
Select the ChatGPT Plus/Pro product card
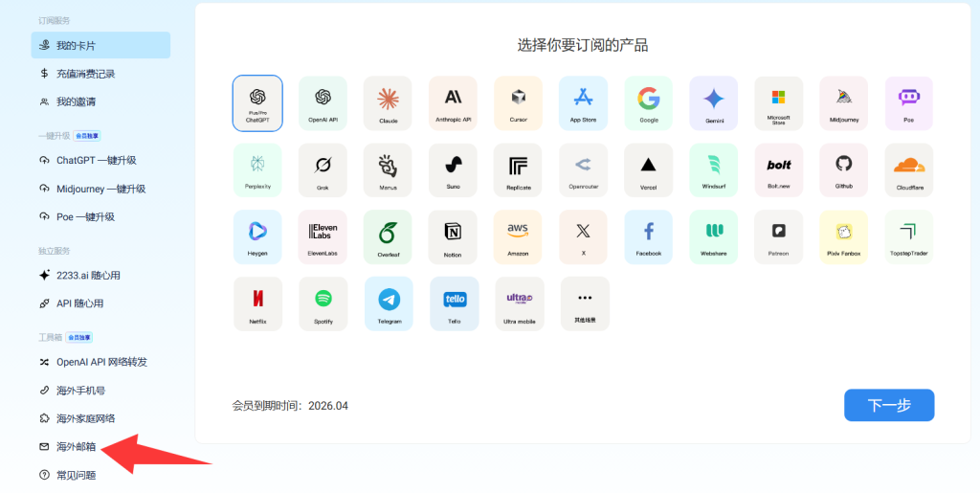click(257, 103)
